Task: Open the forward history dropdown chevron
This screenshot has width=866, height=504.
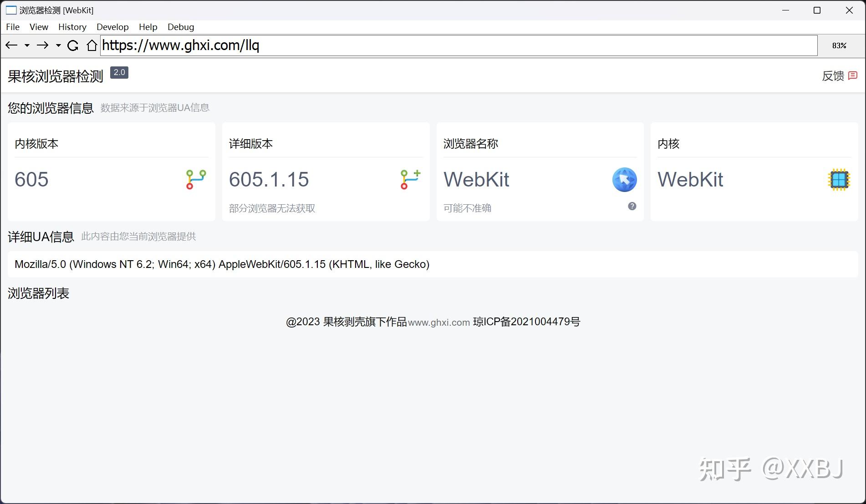Action: pos(58,45)
